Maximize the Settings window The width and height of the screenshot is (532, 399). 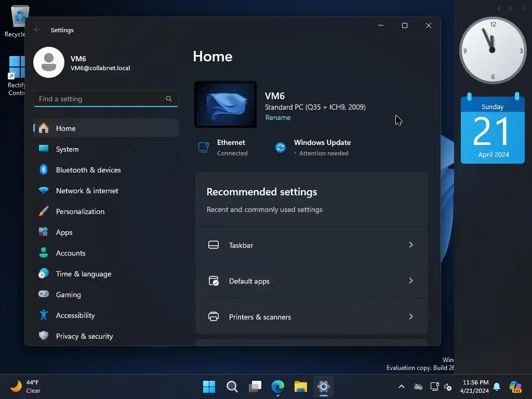coord(404,25)
